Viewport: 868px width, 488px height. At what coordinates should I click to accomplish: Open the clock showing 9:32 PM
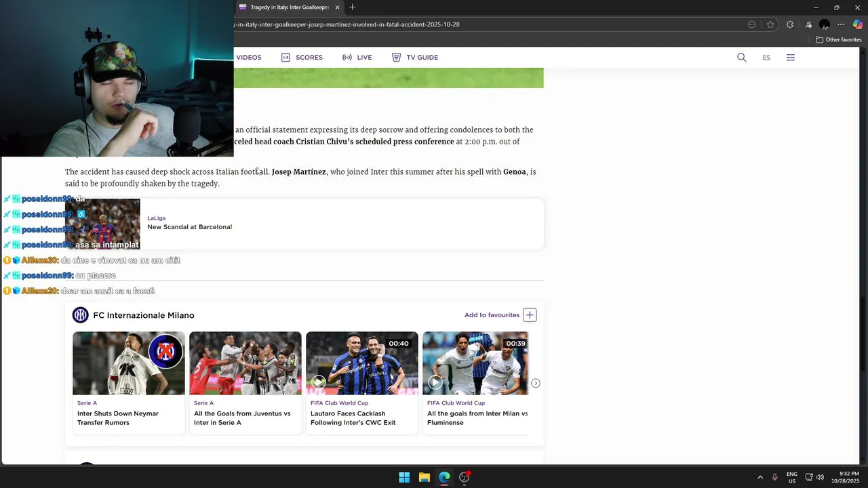point(846,477)
